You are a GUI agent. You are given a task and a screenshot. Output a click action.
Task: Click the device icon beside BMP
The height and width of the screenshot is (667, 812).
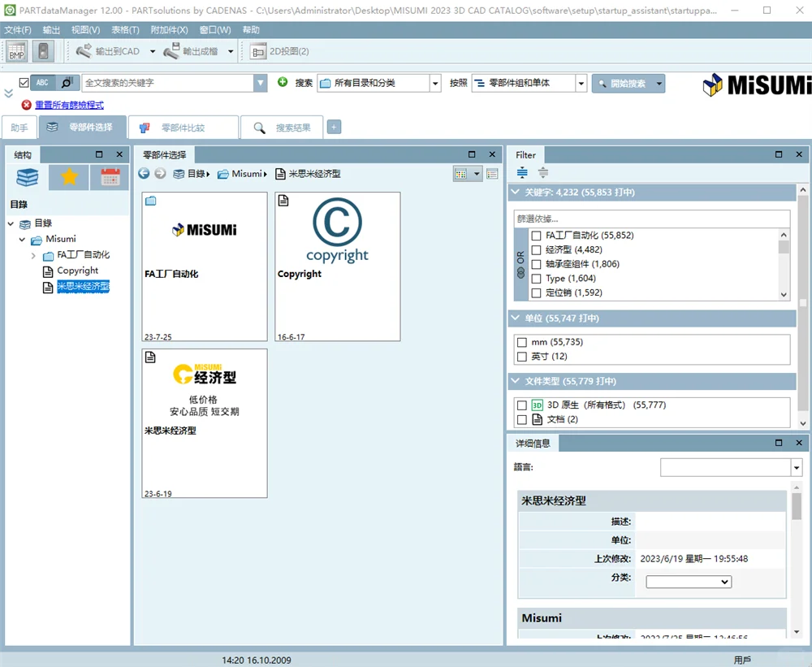[x=44, y=51]
